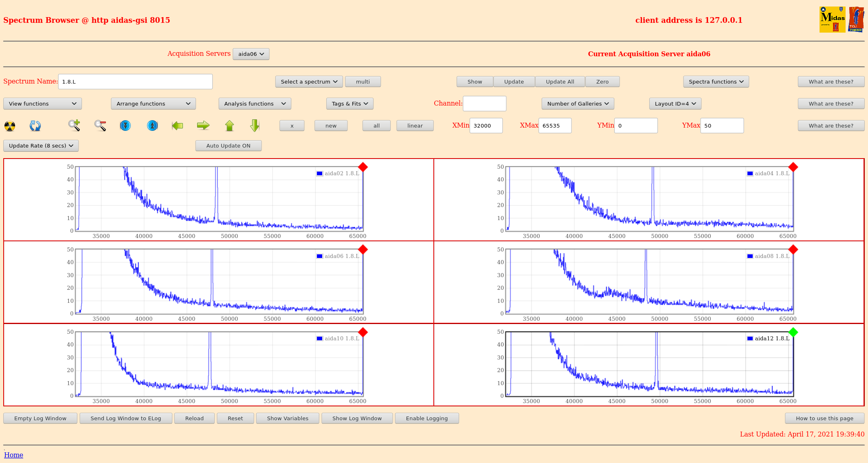This screenshot has height=463, width=868.
Task: Zoom out with the magnifier minus icon
Action: (x=100, y=126)
